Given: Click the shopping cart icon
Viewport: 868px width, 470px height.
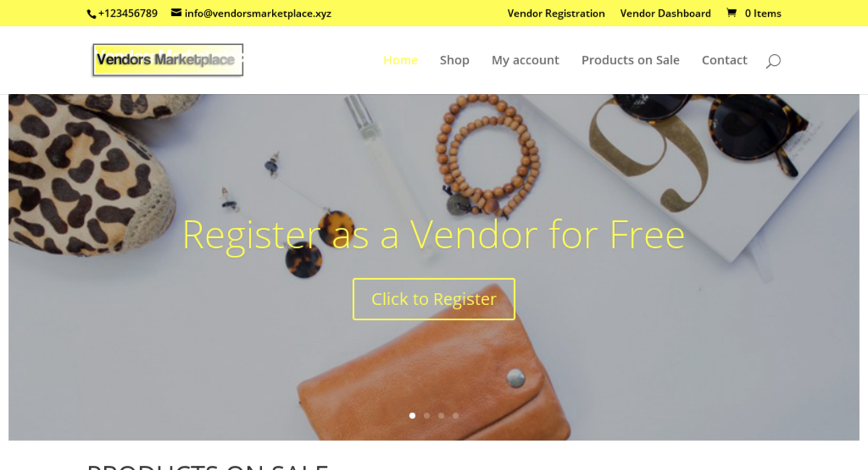Looking at the screenshot, I should pos(731,13).
